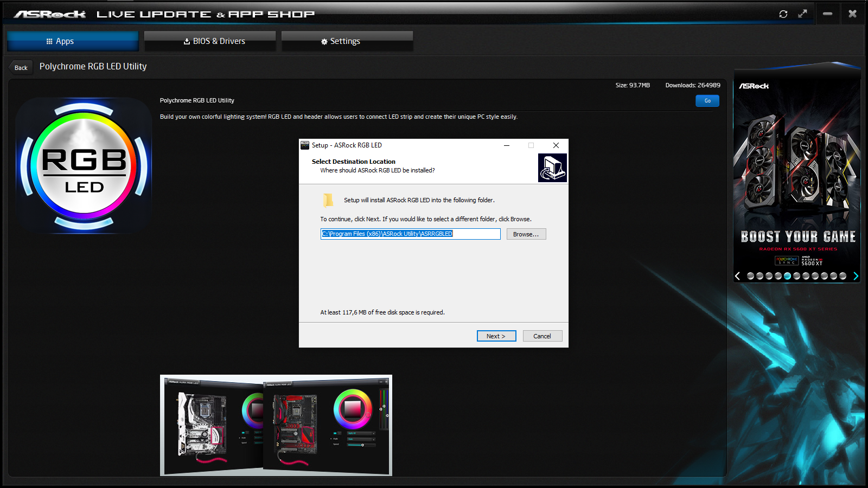Open the white motherboard screenshot thumbnail

(213, 425)
